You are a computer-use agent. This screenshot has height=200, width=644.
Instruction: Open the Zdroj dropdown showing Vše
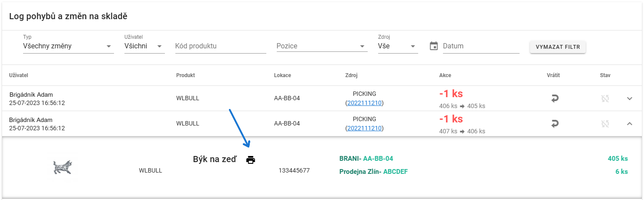(x=398, y=46)
